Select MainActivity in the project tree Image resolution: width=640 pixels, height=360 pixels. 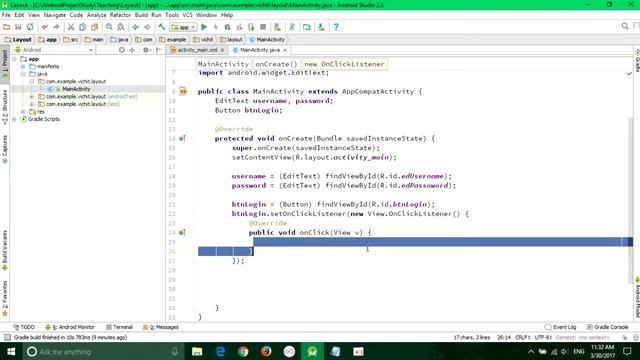point(76,89)
